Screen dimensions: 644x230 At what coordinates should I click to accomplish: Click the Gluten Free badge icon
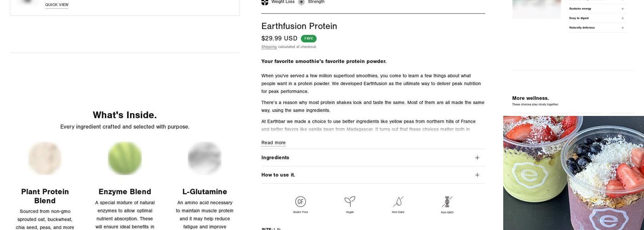pyautogui.click(x=300, y=202)
